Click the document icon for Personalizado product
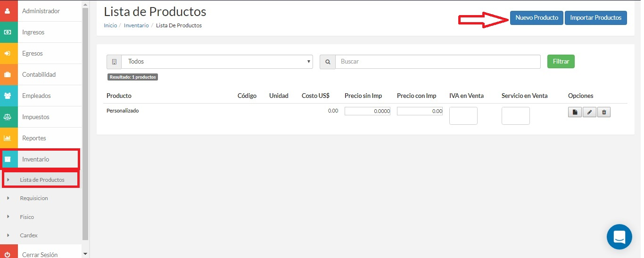 point(575,112)
